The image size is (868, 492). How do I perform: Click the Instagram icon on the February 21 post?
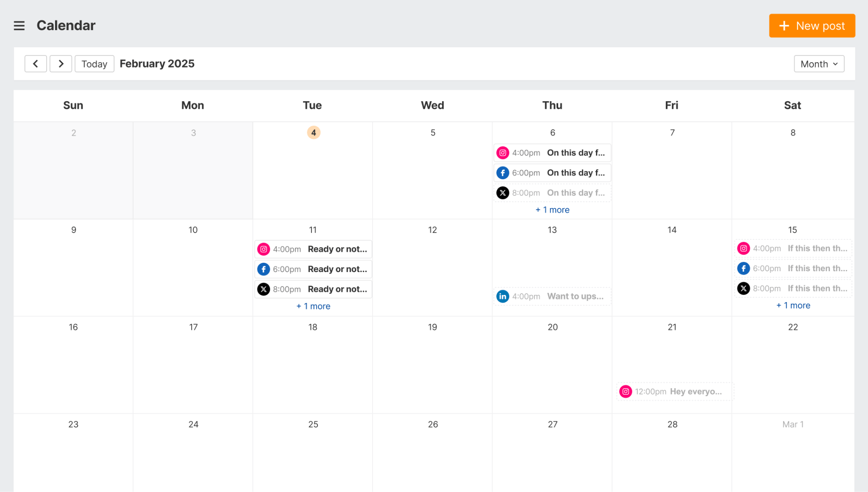625,391
